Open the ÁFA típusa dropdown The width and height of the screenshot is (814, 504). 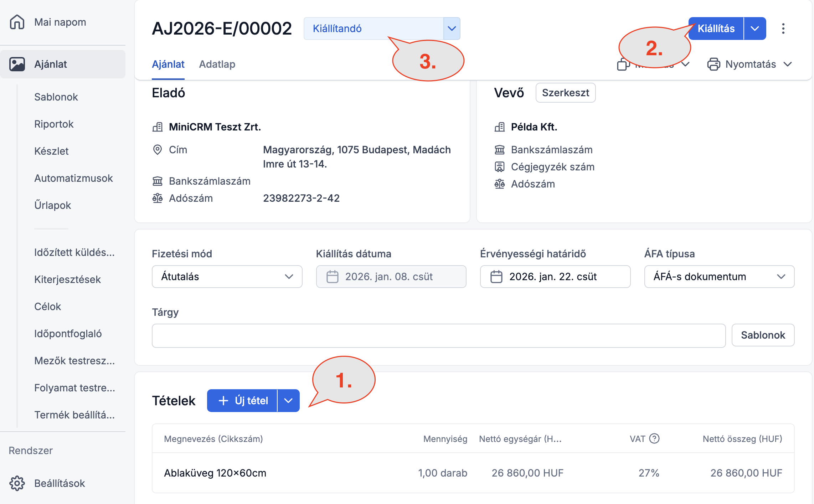pos(719,277)
